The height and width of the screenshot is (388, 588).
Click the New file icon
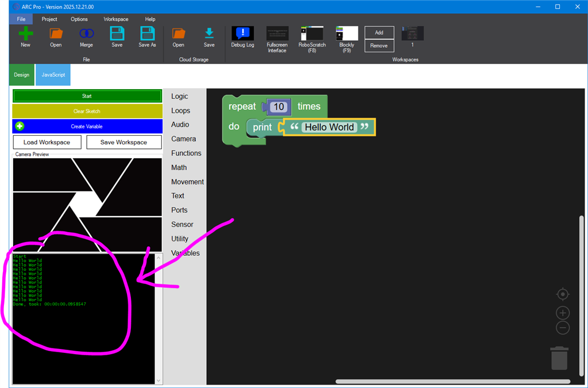[25, 34]
